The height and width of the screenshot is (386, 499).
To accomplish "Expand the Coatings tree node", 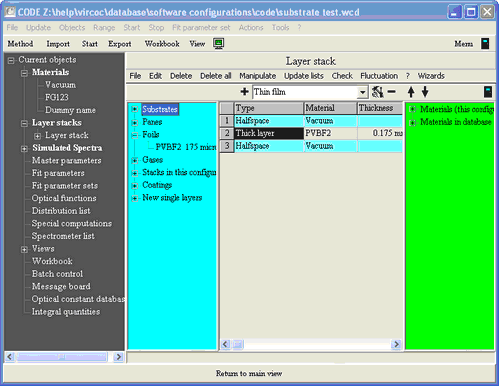I will coord(135,186).
